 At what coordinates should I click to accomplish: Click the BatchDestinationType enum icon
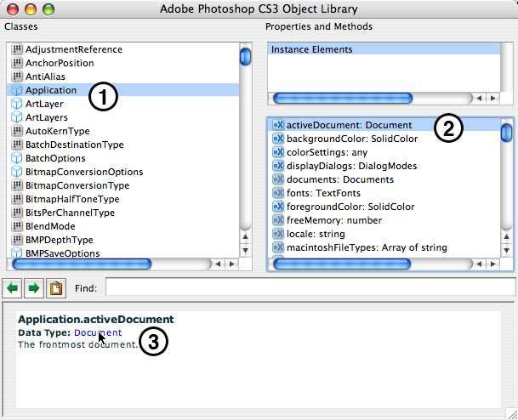(x=17, y=145)
